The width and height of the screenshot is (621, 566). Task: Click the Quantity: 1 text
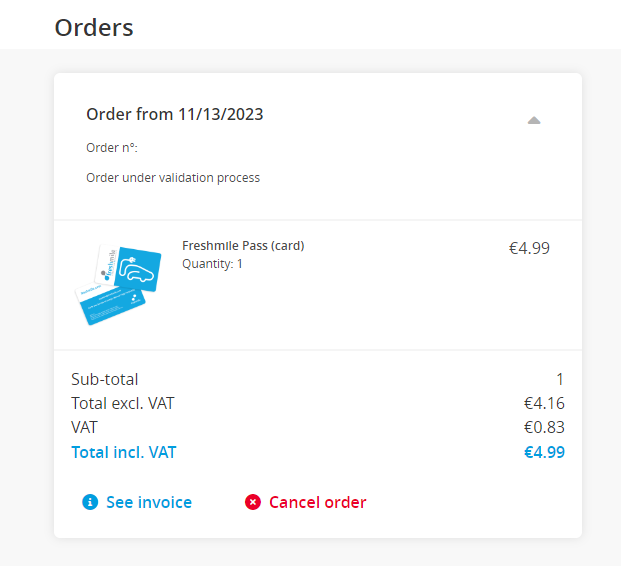(x=212, y=264)
